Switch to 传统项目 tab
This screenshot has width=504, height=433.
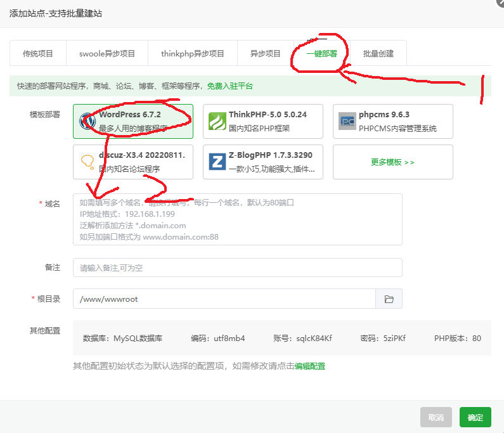38,53
